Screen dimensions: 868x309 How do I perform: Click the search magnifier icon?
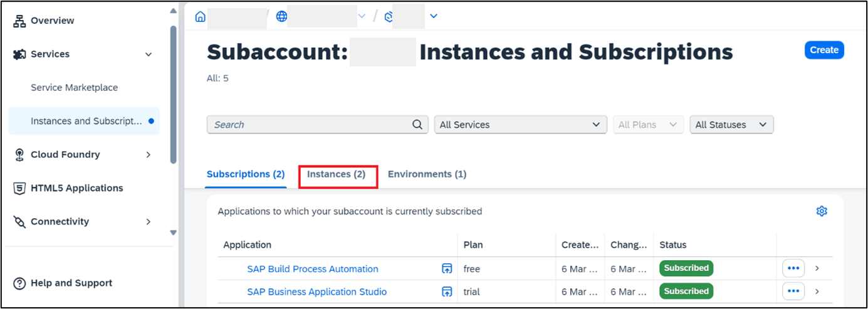click(x=417, y=125)
